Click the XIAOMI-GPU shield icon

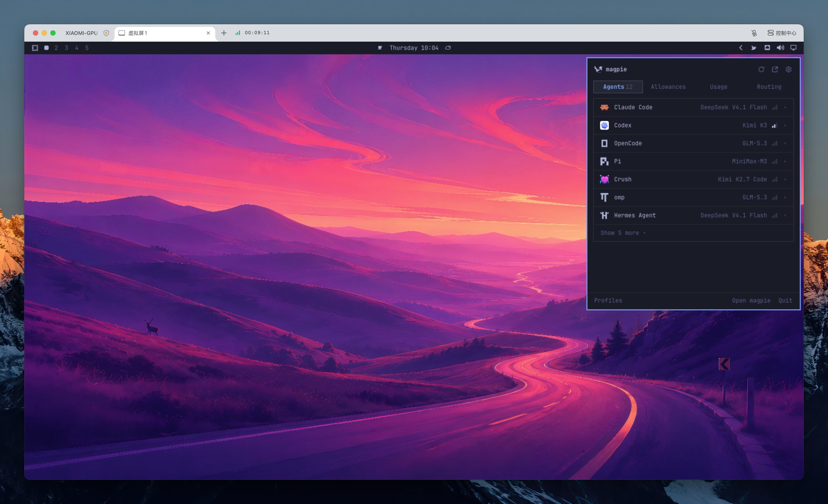[x=106, y=33]
